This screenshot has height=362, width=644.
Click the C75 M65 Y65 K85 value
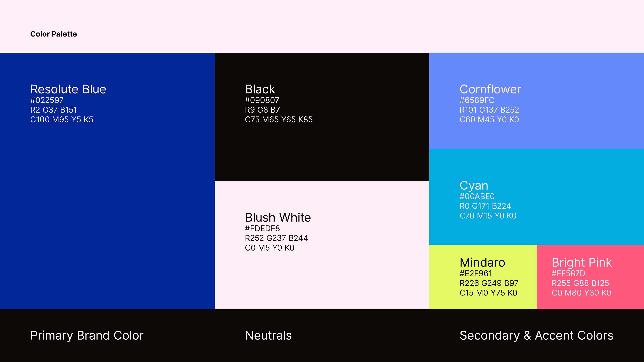[279, 120]
